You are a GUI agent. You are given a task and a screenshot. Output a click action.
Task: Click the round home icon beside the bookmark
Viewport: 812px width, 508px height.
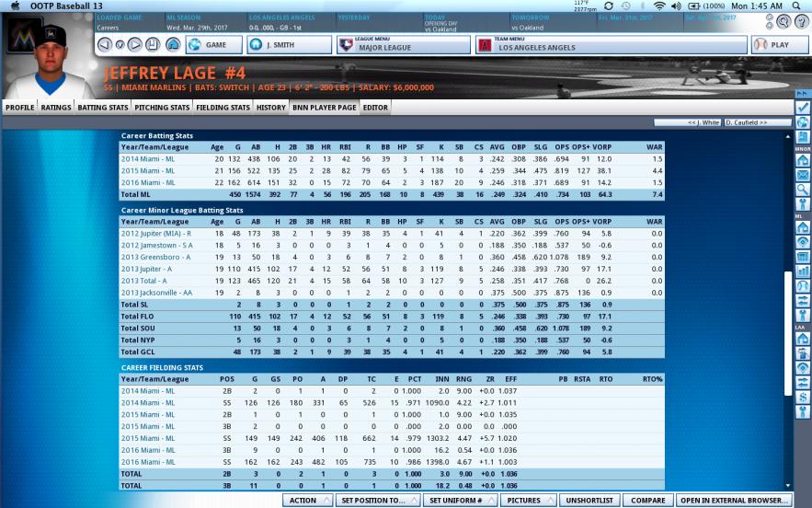tap(173, 44)
